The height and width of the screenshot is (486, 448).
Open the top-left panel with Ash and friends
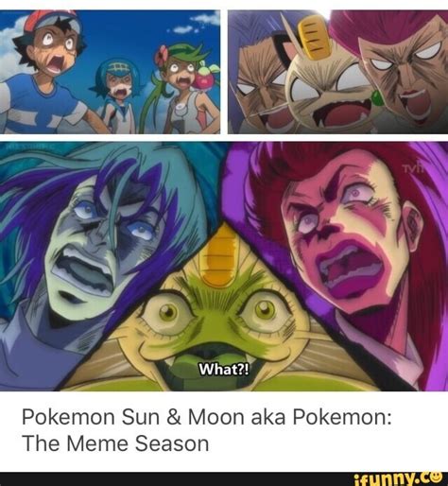[x=110, y=72]
